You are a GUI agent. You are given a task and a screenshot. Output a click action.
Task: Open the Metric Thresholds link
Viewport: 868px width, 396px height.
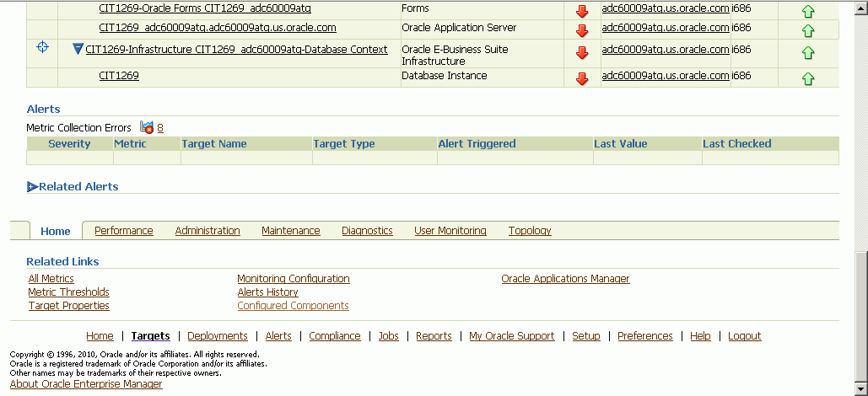[68, 292]
